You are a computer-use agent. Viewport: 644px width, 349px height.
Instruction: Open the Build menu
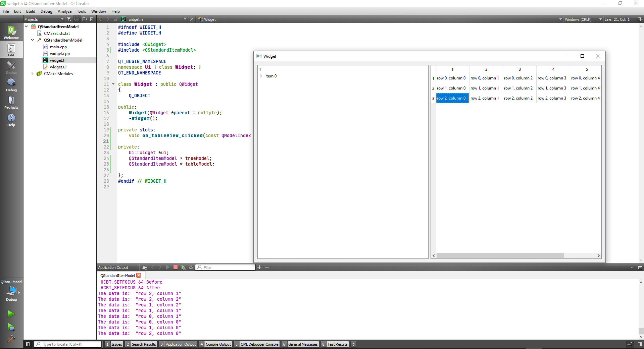point(31,11)
